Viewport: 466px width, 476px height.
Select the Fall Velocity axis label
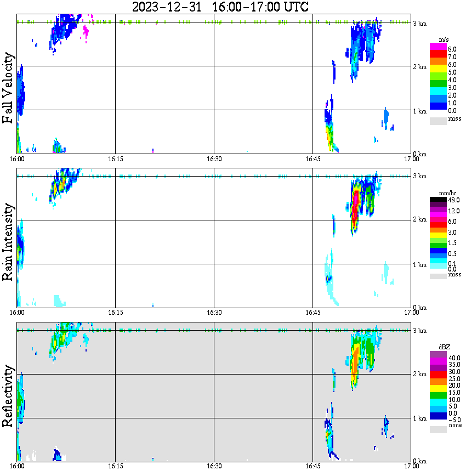8,88
